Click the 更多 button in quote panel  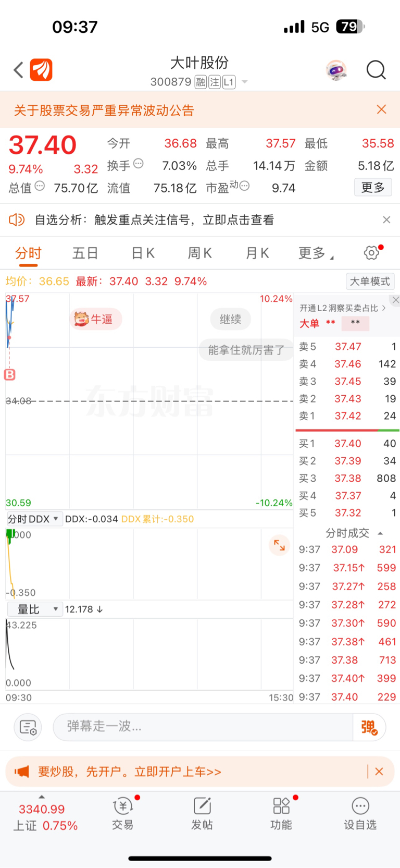(373, 187)
